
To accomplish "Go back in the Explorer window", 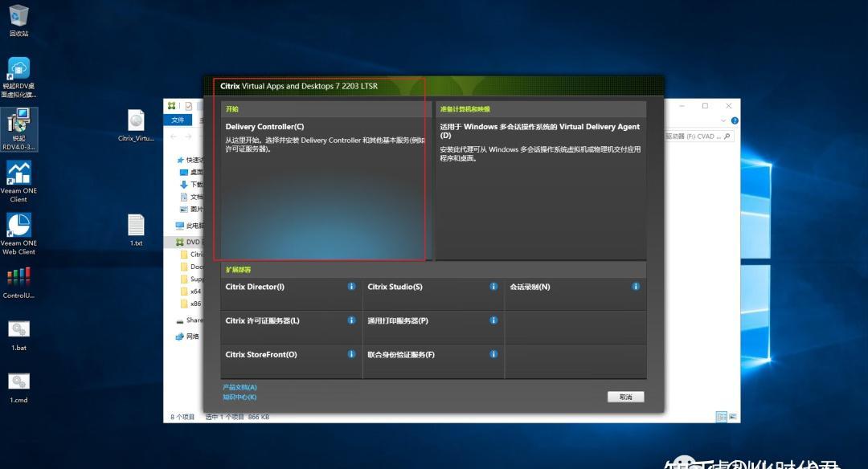I will (174, 136).
